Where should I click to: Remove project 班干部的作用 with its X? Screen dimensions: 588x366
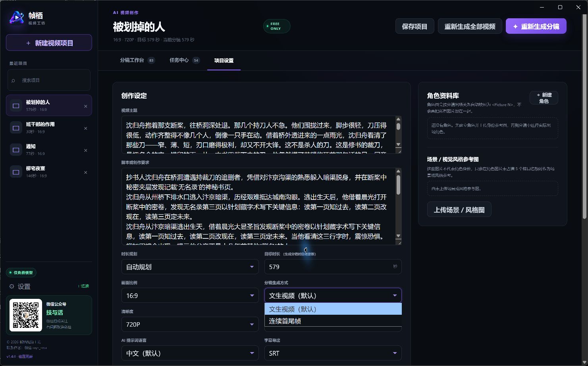pos(85,128)
